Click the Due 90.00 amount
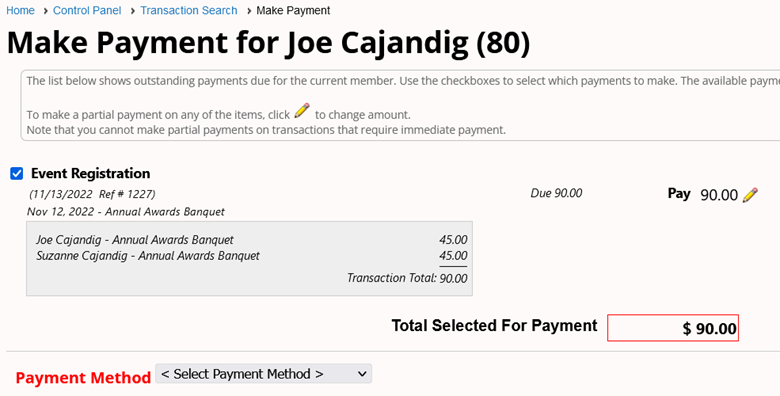The image size is (780, 396). point(556,193)
